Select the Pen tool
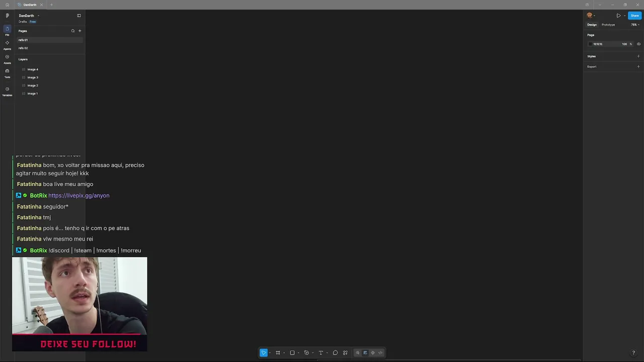Image resolution: width=644 pixels, height=362 pixels. tap(306, 353)
